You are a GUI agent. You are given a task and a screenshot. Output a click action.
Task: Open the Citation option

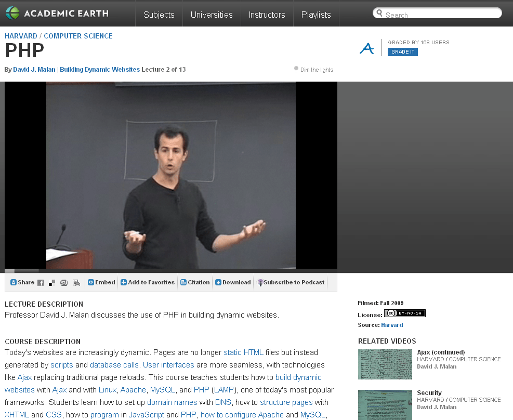(195, 282)
